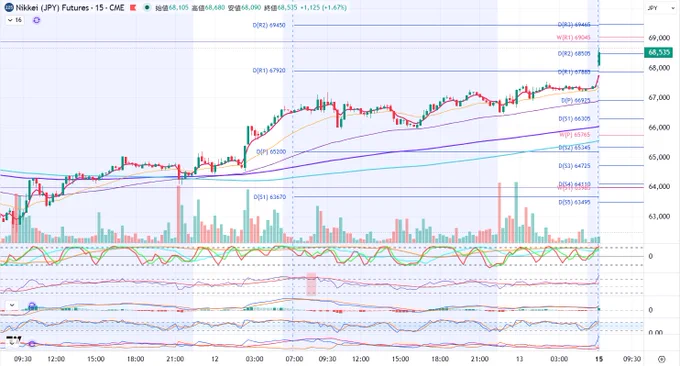This screenshot has width=680, height=366.
Task: Click the 66,000 price scale value
Action: (659, 127)
